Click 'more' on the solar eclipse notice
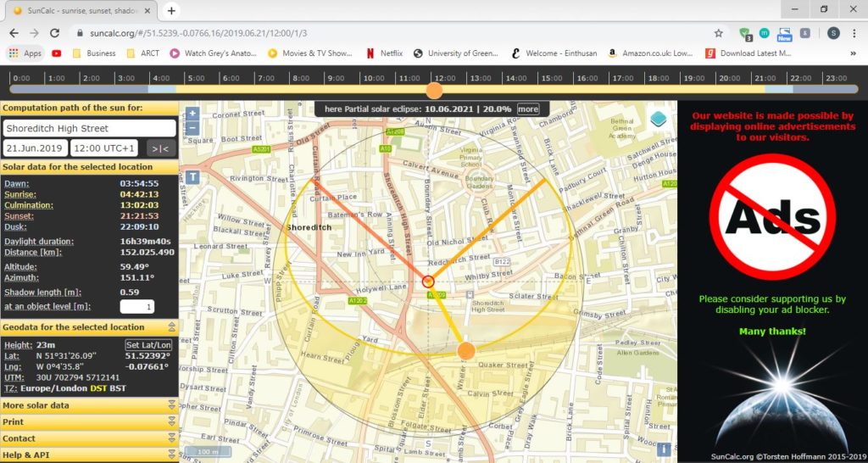The width and height of the screenshot is (868, 463). [527, 109]
